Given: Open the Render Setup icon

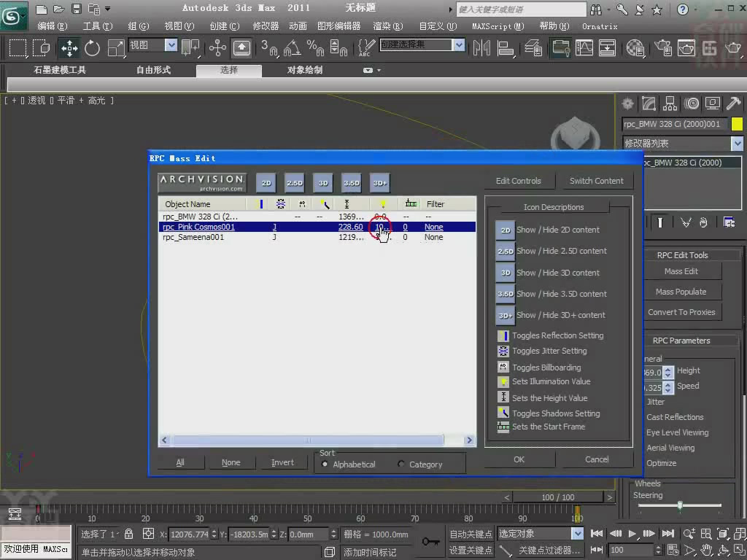Looking at the screenshot, I should (x=662, y=48).
